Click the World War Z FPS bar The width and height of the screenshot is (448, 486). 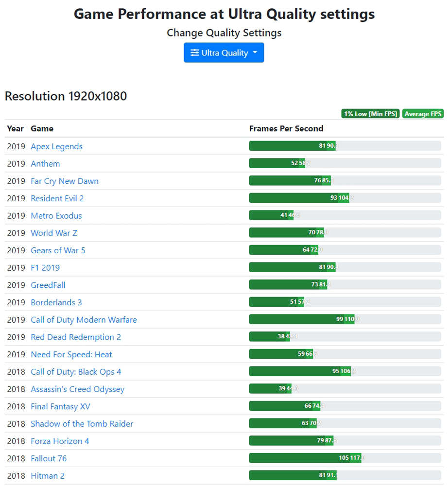pos(345,233)
